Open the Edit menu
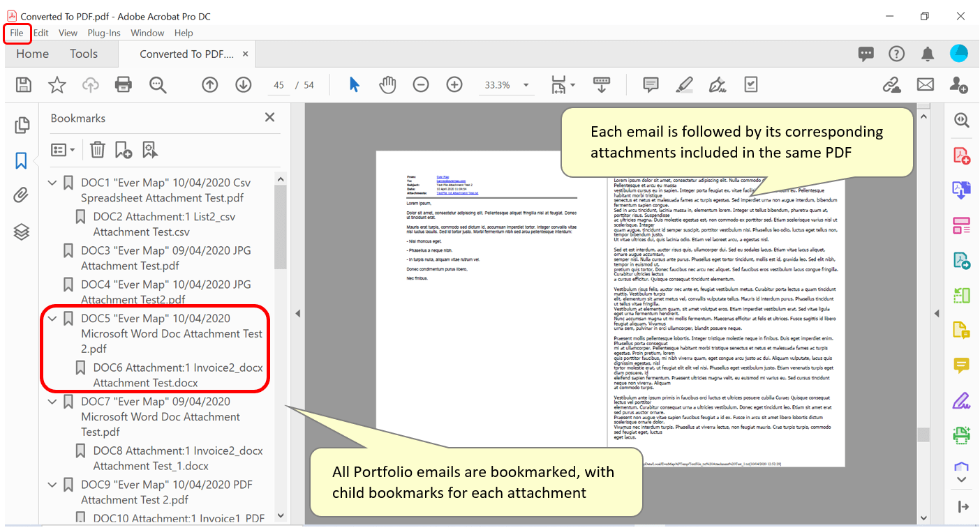 (x=41, y=33)
